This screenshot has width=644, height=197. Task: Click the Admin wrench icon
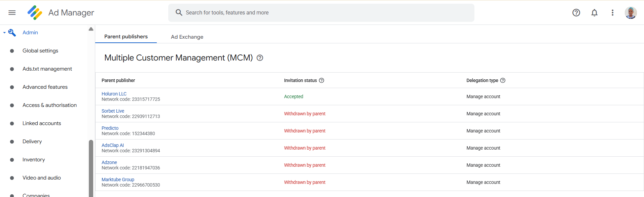point(12,33)
